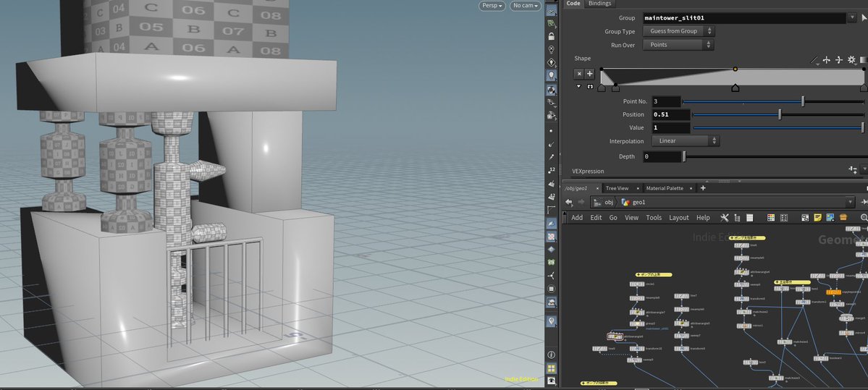Click the Group field maintower_slit01
868x390 pixels.
tap(745, 18)
